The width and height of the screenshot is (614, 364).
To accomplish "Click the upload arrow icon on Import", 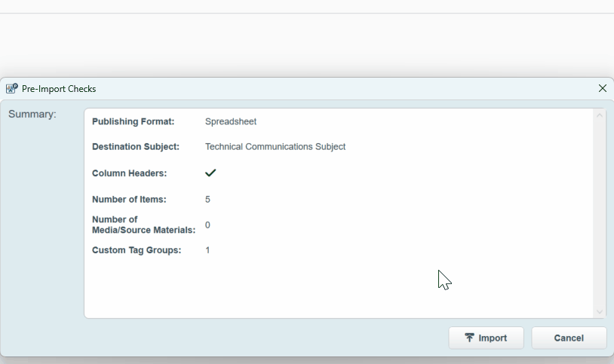I will (x=469, y=338).
